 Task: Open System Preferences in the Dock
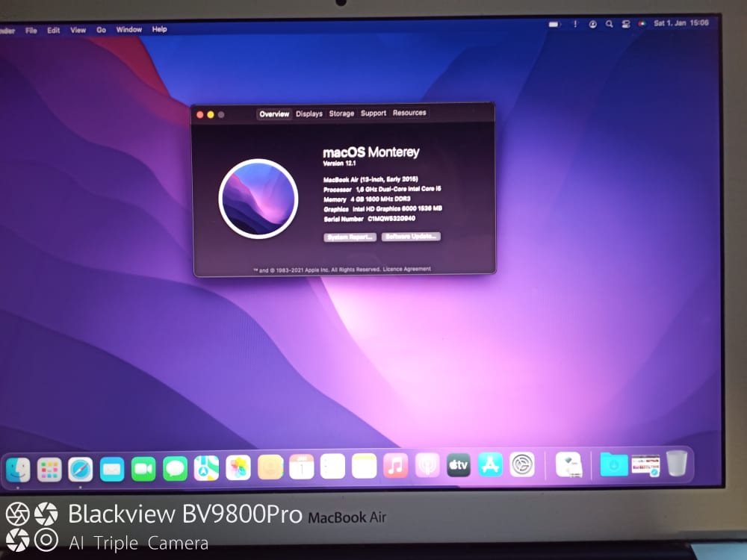coord(522,464)
